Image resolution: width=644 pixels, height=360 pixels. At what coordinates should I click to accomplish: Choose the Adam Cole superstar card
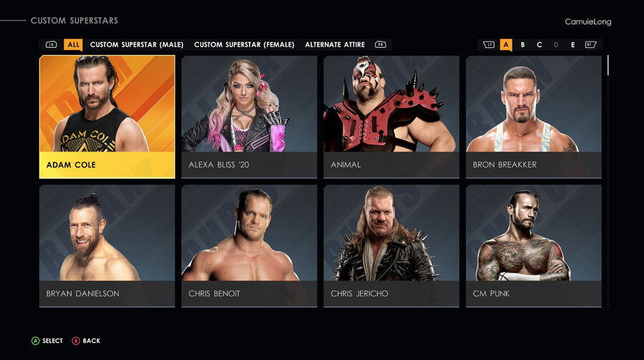pyautogui.click(x=107, y=117)
